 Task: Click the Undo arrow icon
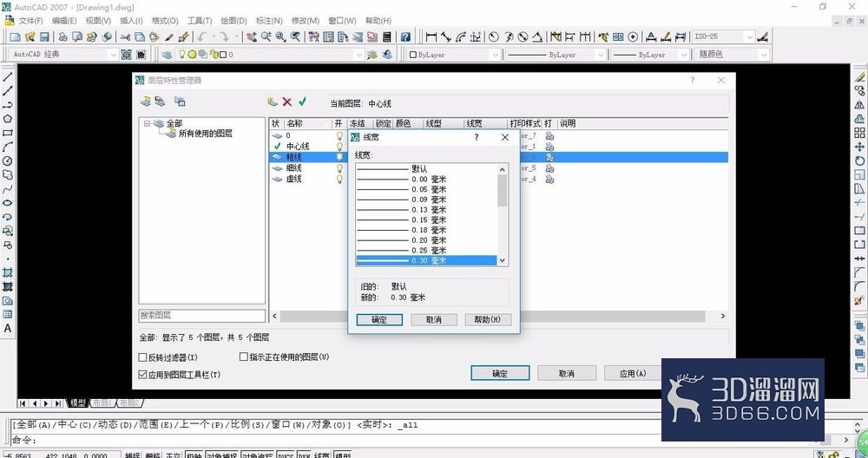click(x=202, y=37)
